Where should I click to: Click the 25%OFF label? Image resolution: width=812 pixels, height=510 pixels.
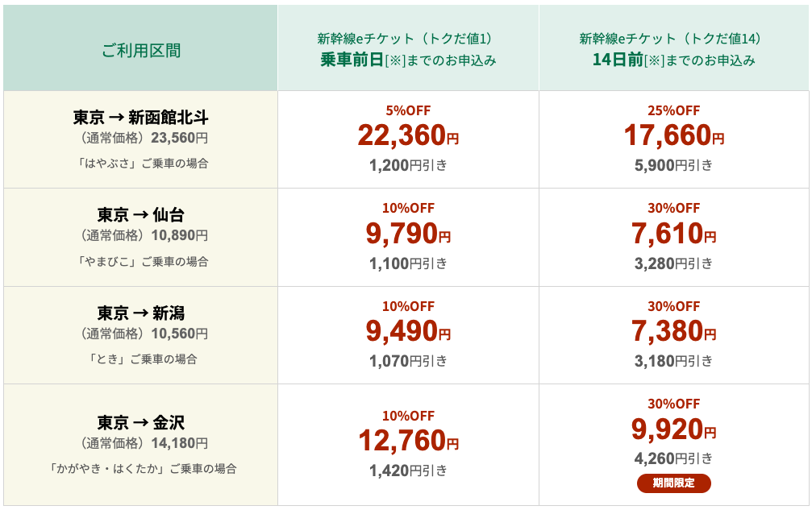pos(673,110)
